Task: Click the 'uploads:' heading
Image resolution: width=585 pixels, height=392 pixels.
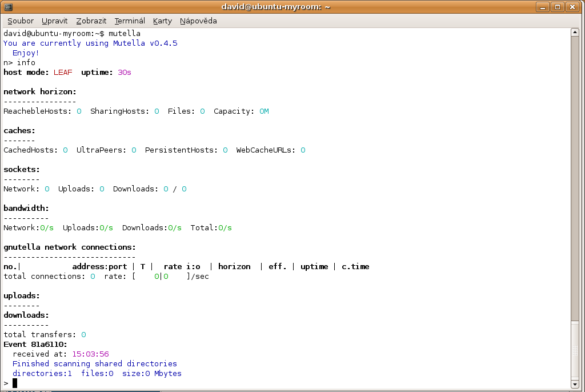Action: 22,295
